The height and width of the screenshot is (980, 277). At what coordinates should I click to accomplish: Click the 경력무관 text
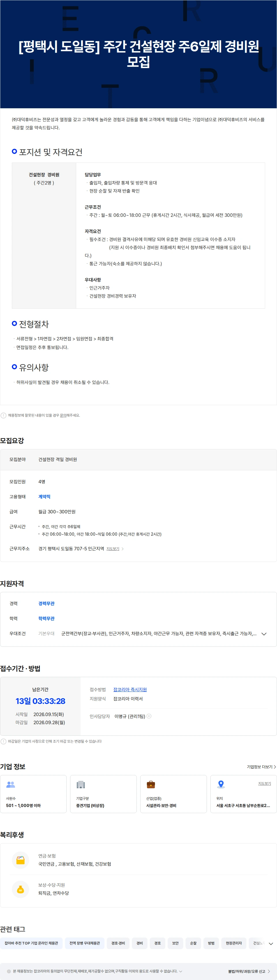click(46, 603)
